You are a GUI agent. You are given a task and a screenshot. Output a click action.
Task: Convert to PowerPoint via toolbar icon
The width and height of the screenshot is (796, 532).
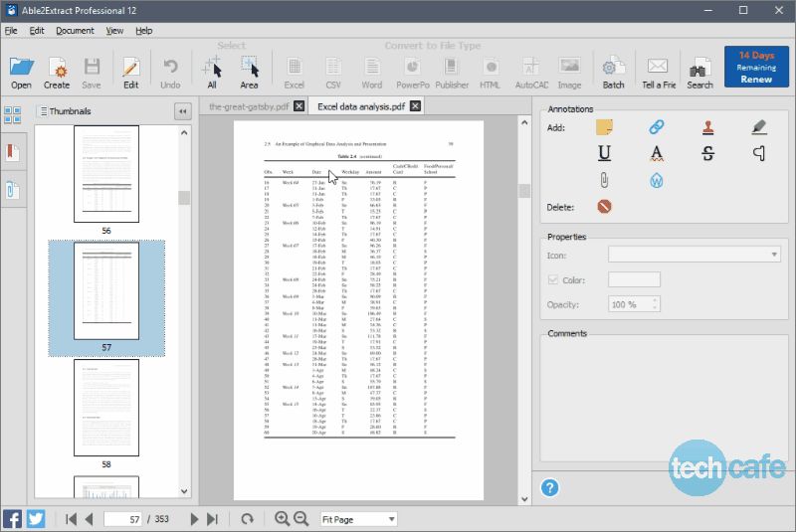pyautogui.click(x=412, y=73)
